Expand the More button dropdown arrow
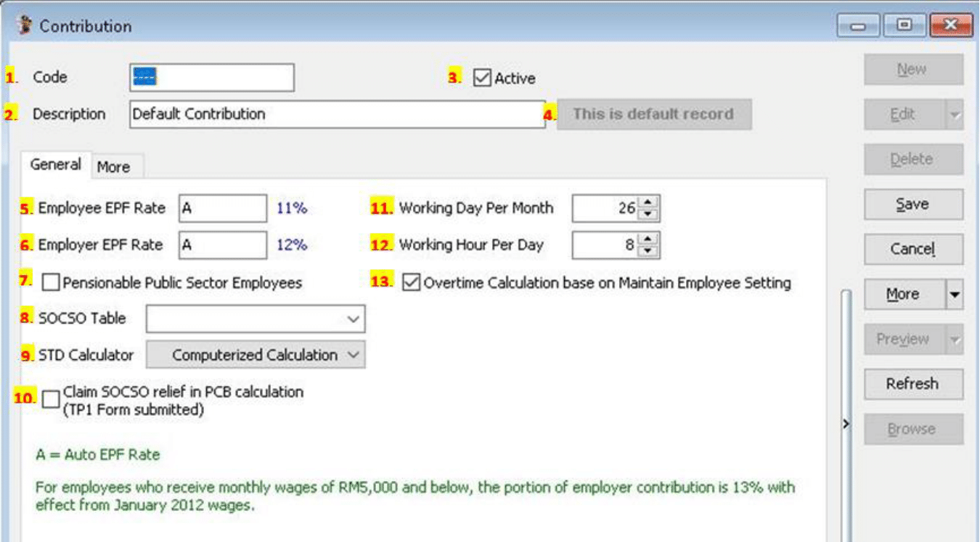980x542 pixels. pos(955,295)
